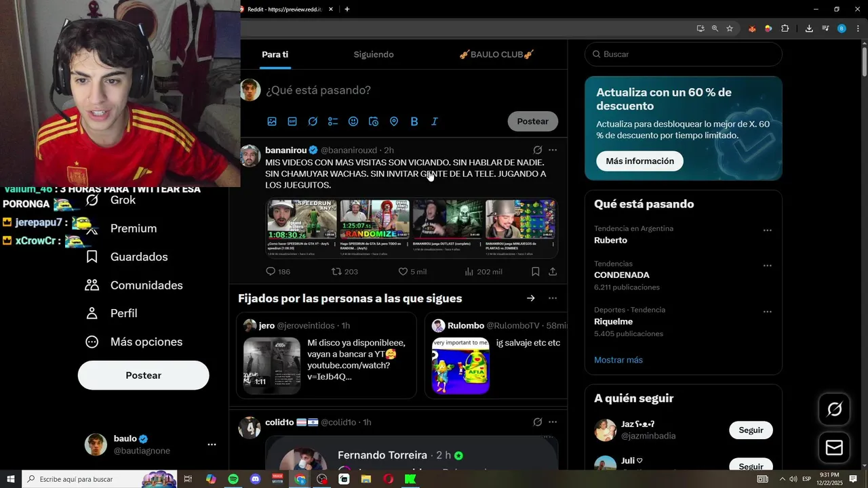Expand pinned posts with the arrow
Viewport: 868px width, 488px height.
(531, 298)
